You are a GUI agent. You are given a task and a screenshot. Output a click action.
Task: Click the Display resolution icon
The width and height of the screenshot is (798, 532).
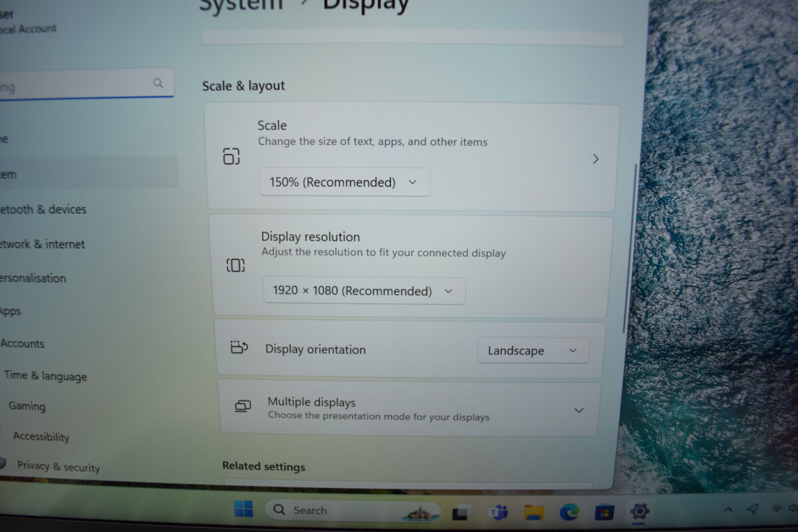(235, 265)
